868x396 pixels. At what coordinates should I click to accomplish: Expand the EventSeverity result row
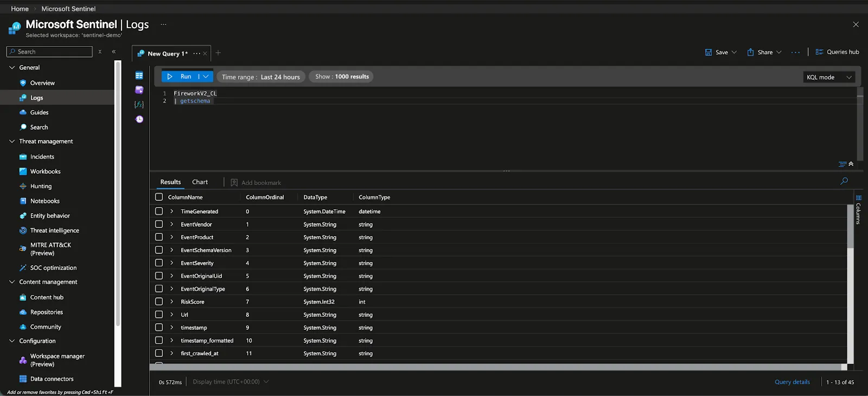pyautogui.click(x=172, y=263)
